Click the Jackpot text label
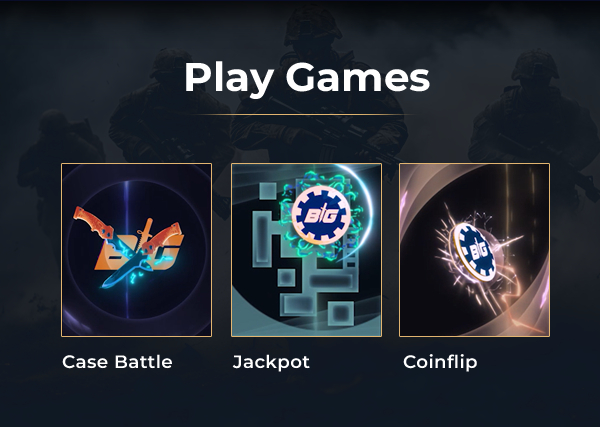Viewport: 600px width, 427px height. click(271, 362)
